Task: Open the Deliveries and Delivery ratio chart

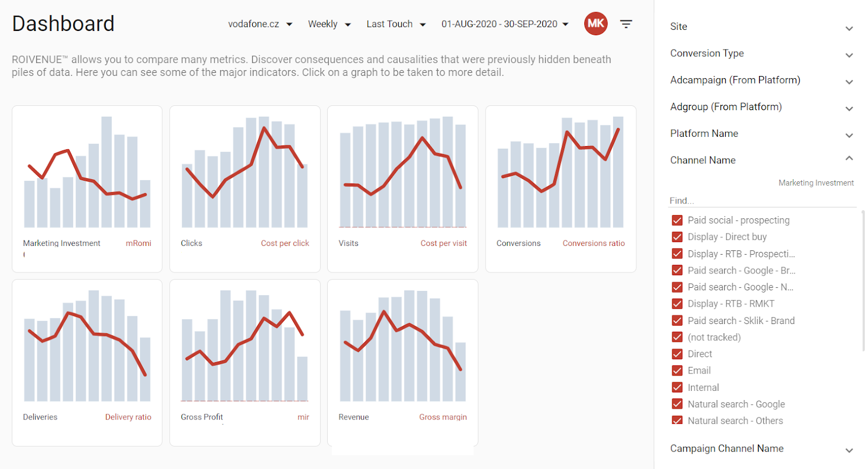Action: 87,363
